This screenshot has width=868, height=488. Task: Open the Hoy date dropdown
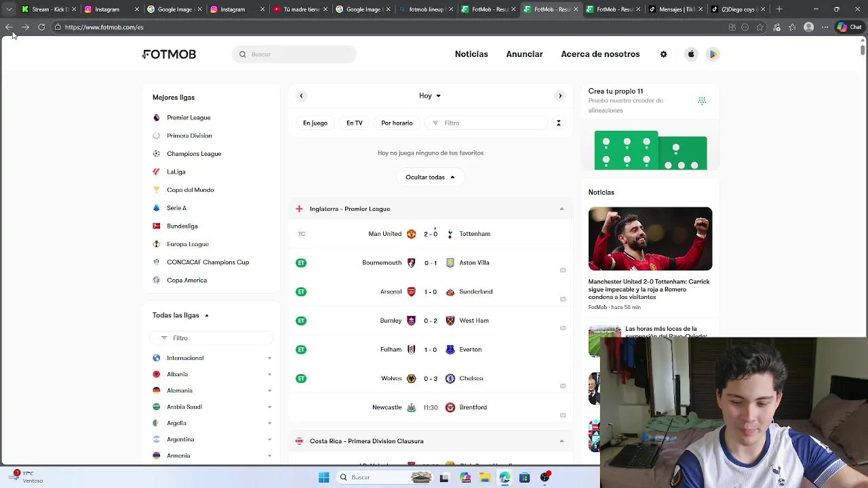pyautogui.click(x=430, y=96)
